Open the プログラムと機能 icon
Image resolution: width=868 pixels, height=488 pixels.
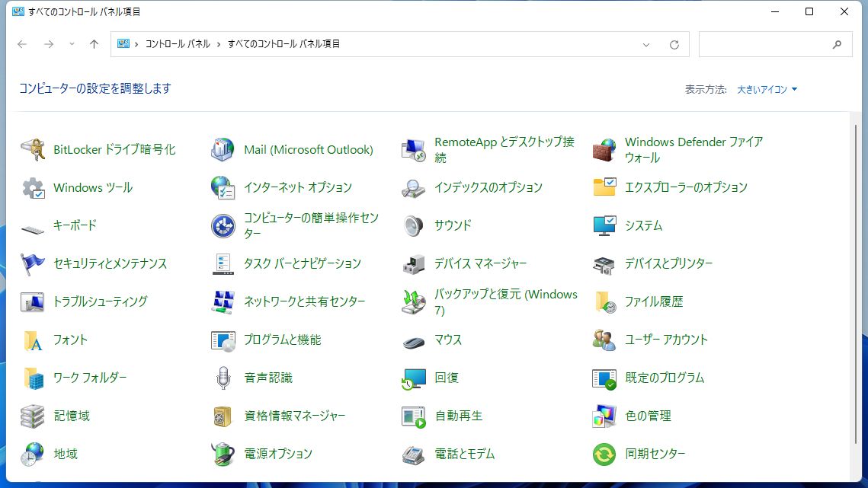[223, 340]
